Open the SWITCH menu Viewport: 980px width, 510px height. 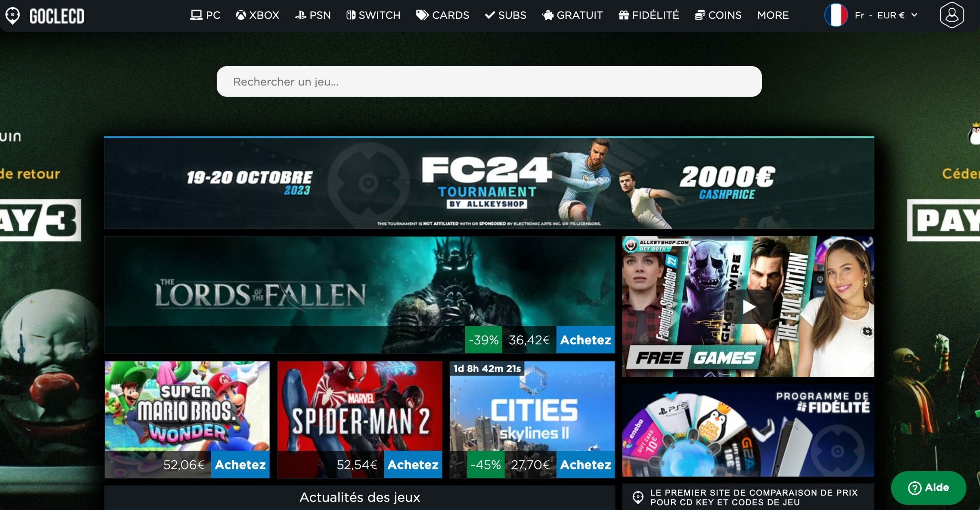(373, 15)
